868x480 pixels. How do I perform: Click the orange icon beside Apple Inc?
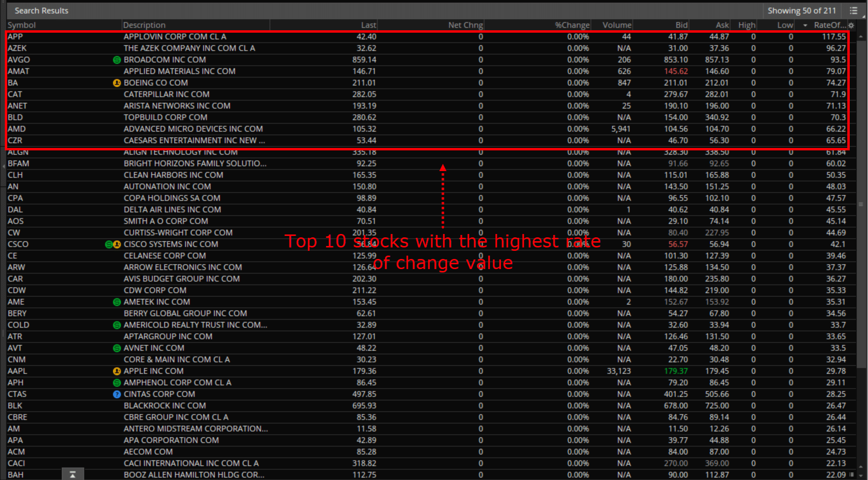(x=116, y=371)
